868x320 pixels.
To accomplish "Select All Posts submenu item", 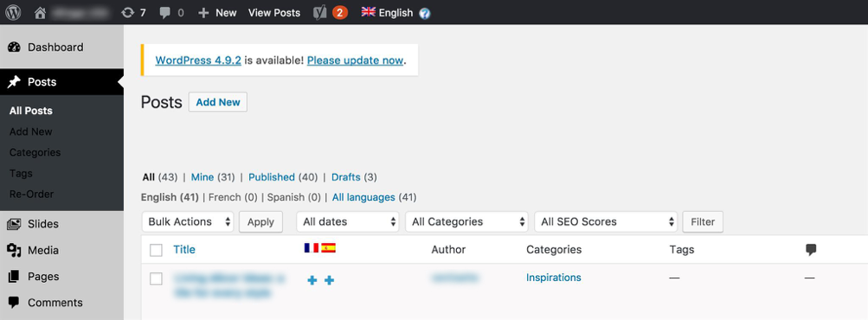I will coord(31,111).
